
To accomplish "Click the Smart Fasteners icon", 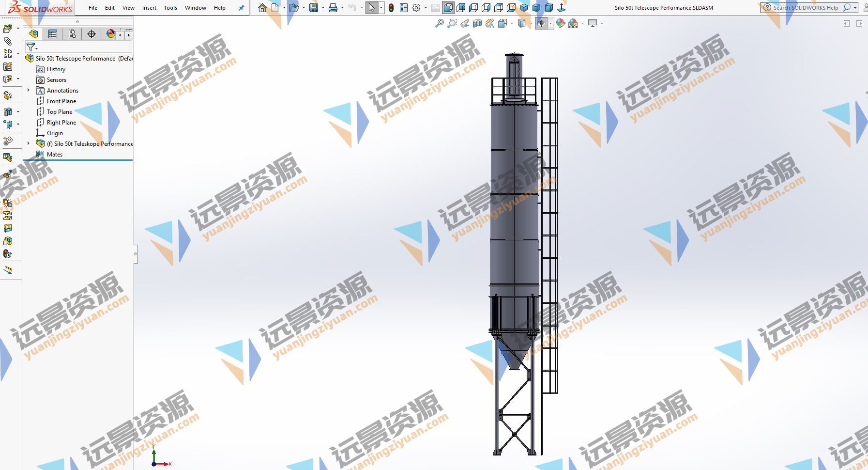I will click(8, 66).
